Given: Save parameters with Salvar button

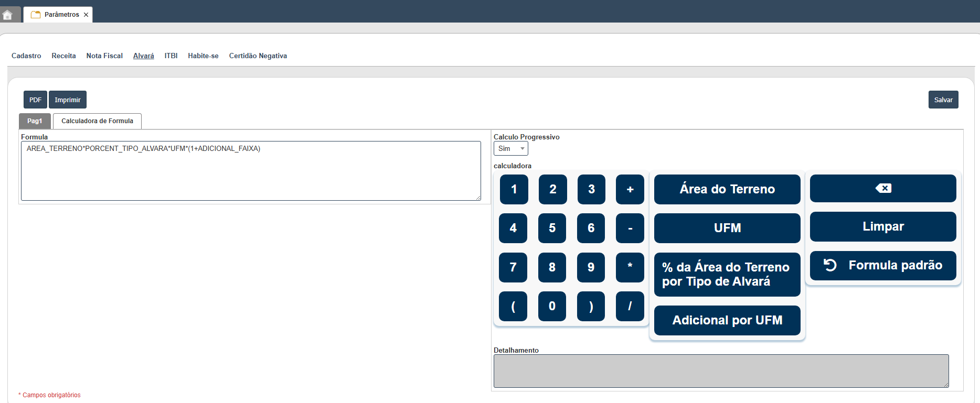Looking at the screenshot, I should [x=943, y=100].
